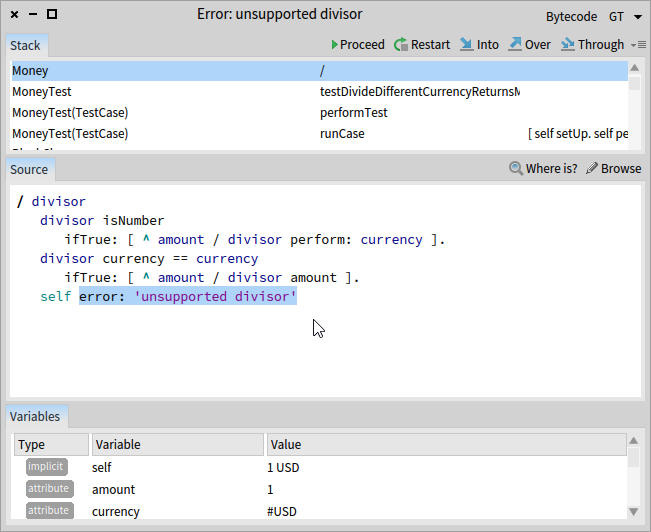The image size is (651, 532).
Task: Click the green Proceed play icon
Action: pos(335,44)
